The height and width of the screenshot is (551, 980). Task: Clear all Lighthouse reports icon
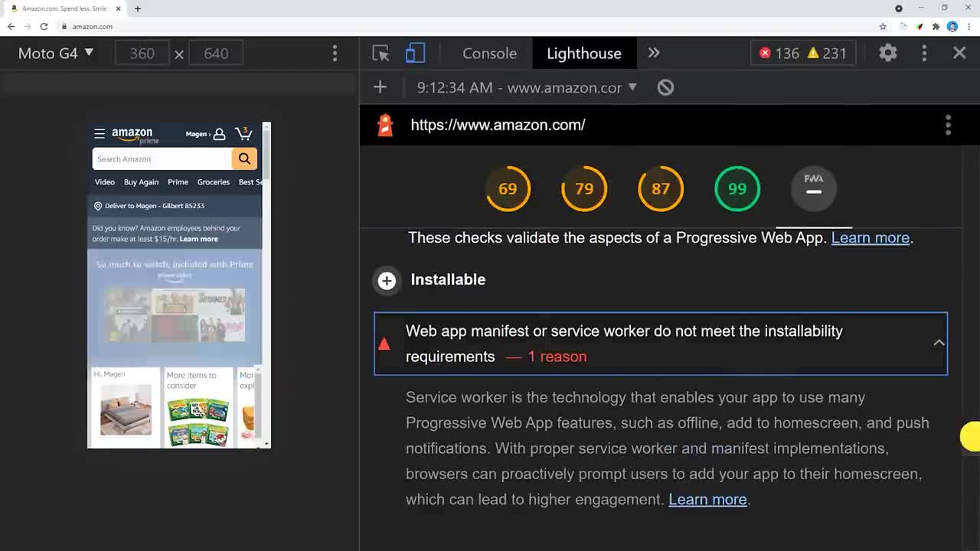tap(665, 87)
